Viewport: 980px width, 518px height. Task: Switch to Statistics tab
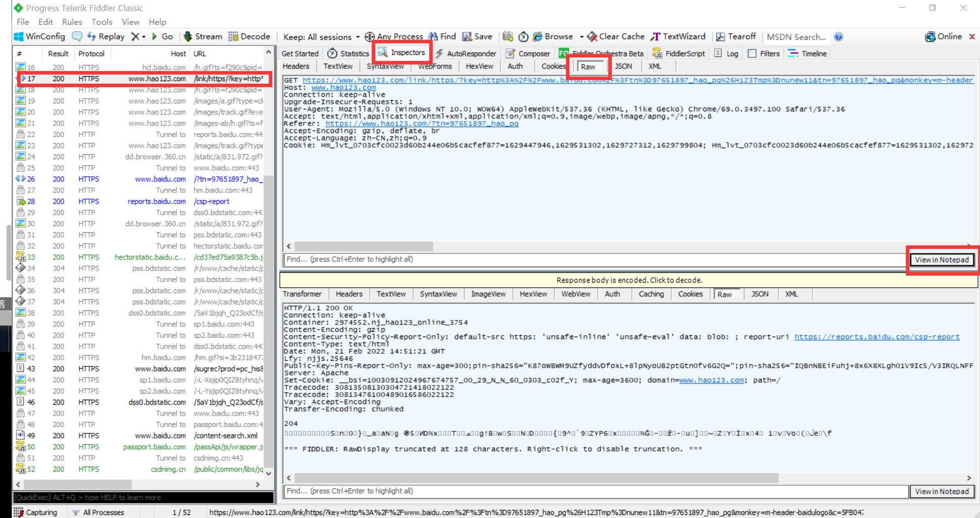(x=349, y=53)
